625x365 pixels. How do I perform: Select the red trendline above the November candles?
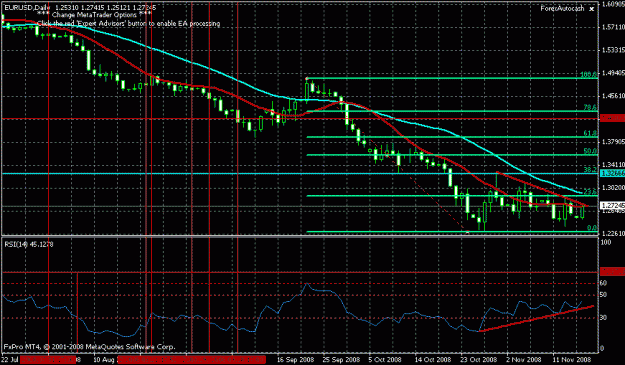[x=542, y=189]
